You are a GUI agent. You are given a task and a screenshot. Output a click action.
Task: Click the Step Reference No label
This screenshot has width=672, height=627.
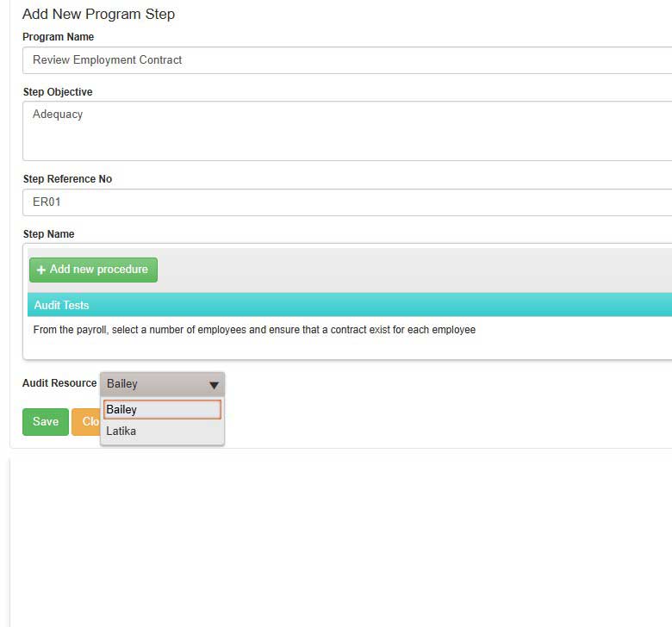pyautogui.click(x=68, y=179)
